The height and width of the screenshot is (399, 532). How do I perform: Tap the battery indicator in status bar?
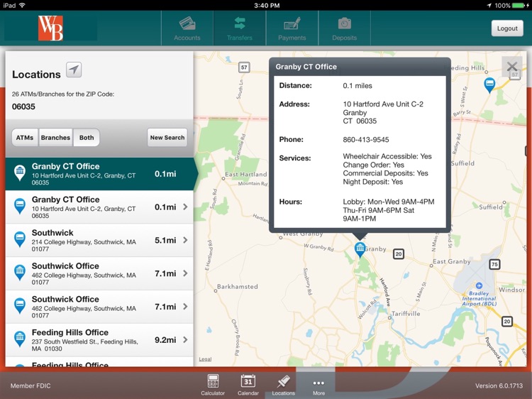point(519,6)
